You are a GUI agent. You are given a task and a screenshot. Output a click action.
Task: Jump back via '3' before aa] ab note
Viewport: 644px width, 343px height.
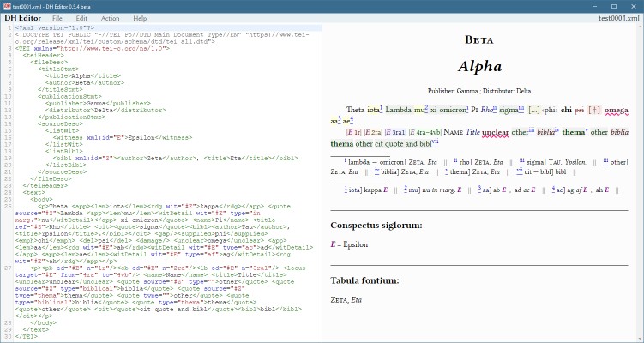click(479, 188)
